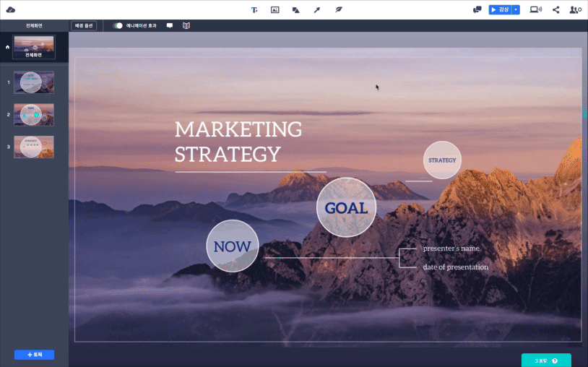The height and width of the screenshot is (367, 588).
Task: Click the 도움말 help button
Action: 546,360
